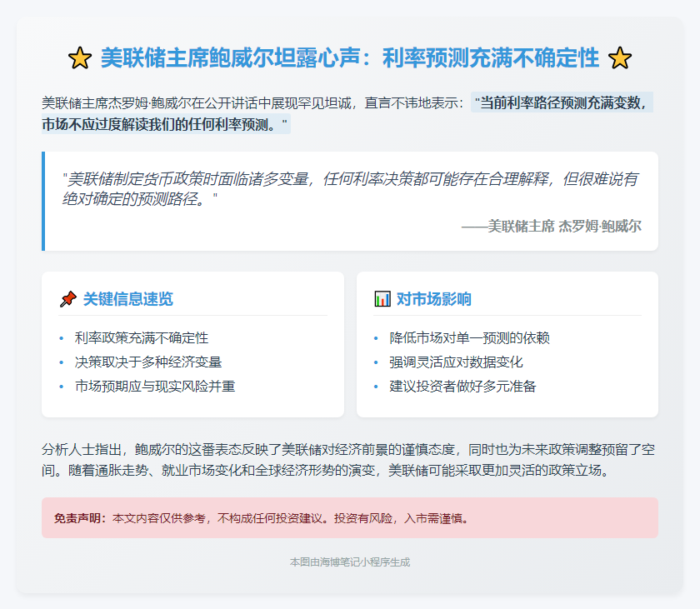
Task: Click the italic quote starting 美联储制定货币政策时
Action: 350,188
